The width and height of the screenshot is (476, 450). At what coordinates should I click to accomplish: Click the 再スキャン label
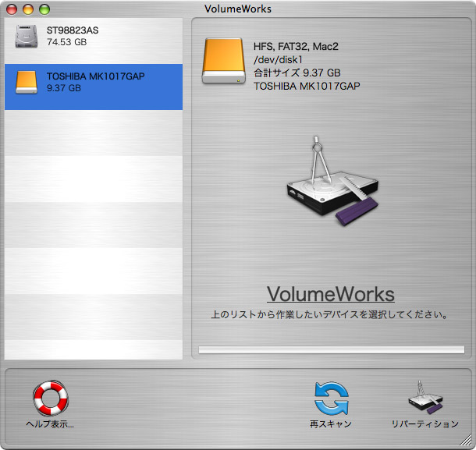tap(331, 424)
